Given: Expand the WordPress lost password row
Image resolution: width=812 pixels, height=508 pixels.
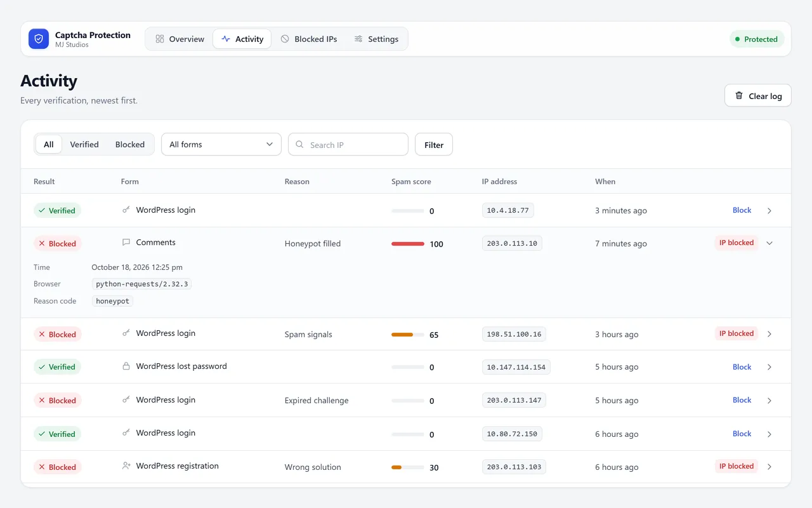Looking at the screenshot, I should [x=769, y=367].
